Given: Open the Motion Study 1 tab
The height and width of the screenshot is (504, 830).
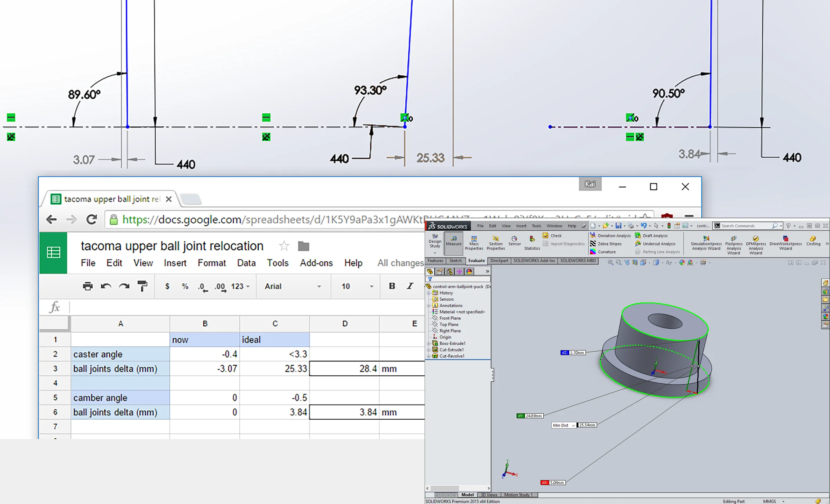Looking at the screenshot, I should (518, 495).
